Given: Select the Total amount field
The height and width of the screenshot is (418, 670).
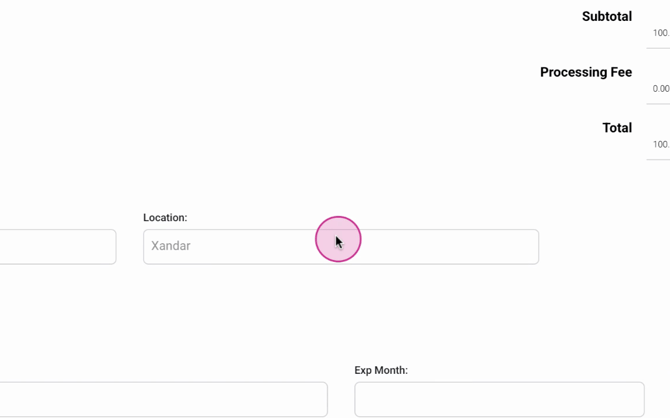Looking at the screenshot, I should pyautogui.click(x=659, y=145).
